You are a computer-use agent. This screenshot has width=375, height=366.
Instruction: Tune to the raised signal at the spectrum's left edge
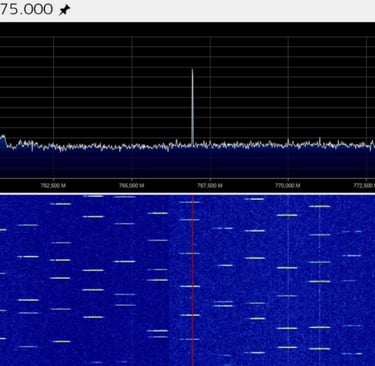click(3, 140)
